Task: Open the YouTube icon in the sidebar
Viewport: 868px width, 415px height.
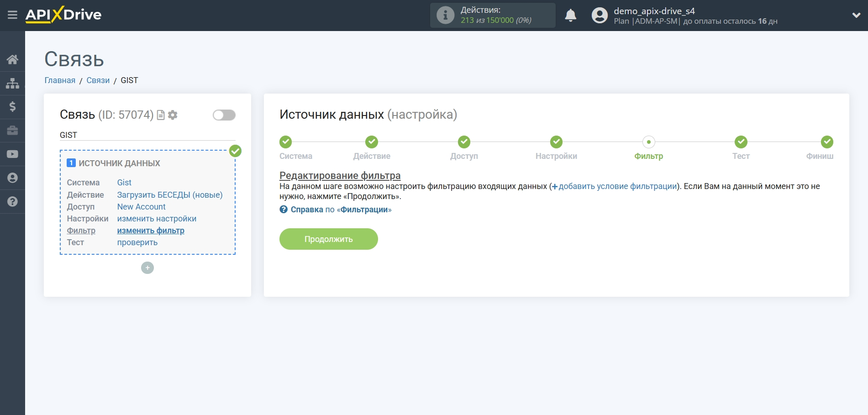Action: pos(12,154)
